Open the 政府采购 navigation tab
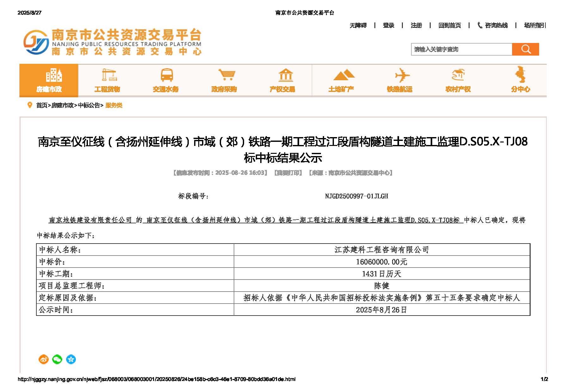The image size is (566, 392). coord(224,80)
